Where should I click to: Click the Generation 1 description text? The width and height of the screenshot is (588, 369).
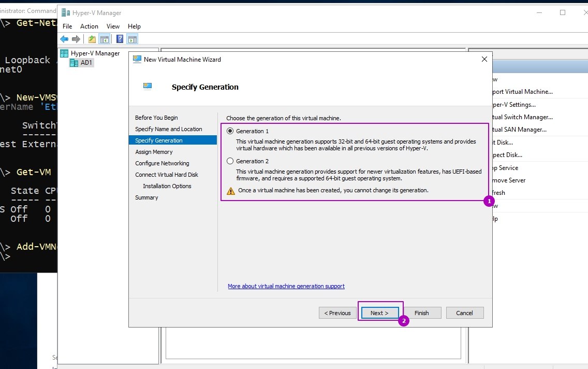click(x=356, y=145)
